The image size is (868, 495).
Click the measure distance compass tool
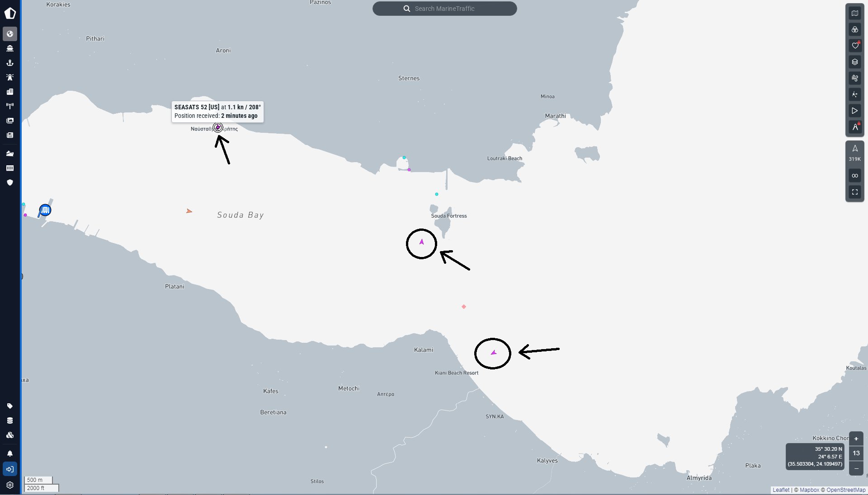click(x=854, y=127)
